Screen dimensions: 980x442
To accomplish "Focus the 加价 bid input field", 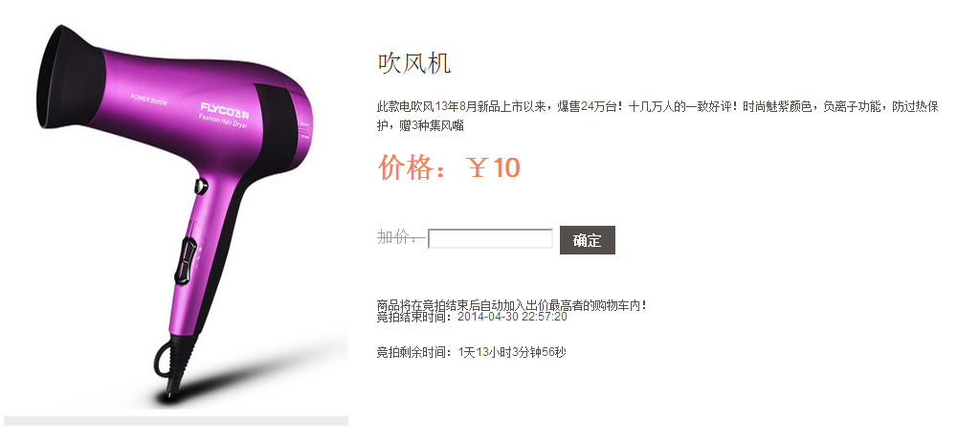I will coord(491,239).
